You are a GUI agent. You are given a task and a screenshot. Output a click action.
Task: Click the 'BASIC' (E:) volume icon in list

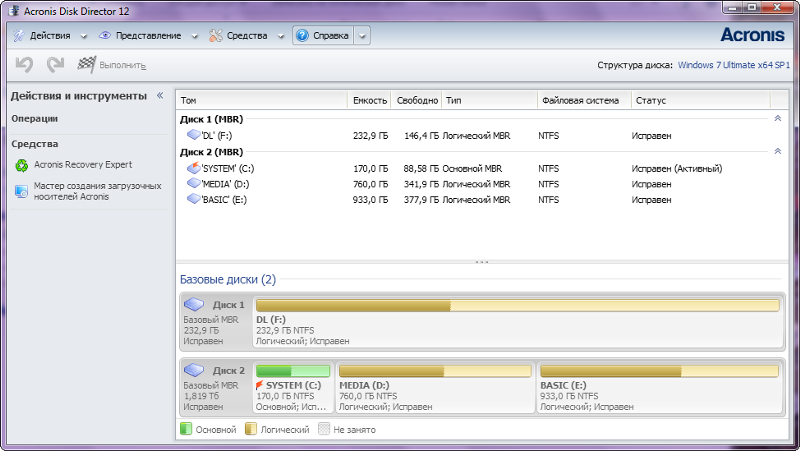(x=193, y=199)
